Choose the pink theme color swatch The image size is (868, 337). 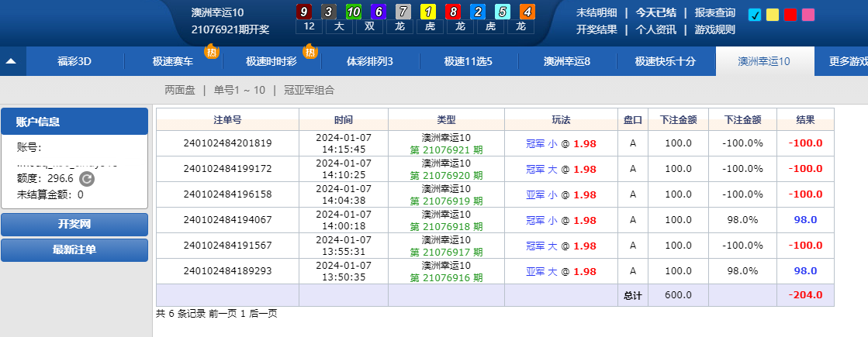point(808,15)
